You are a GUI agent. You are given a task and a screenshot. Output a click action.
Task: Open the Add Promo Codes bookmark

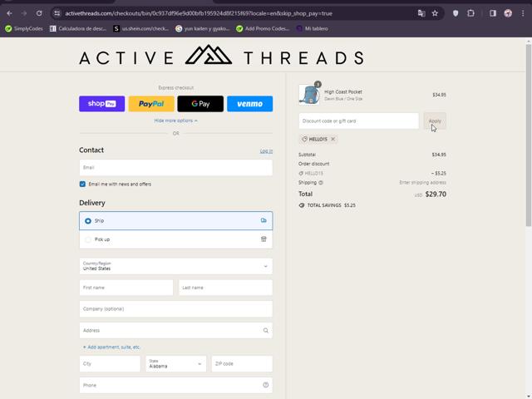pyautogui.click(x=263, y=29)
